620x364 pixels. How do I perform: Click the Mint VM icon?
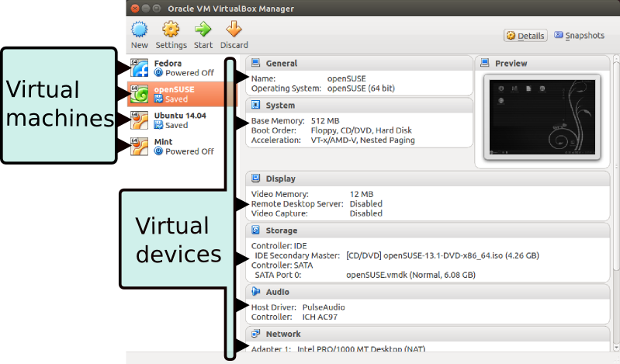139,147
